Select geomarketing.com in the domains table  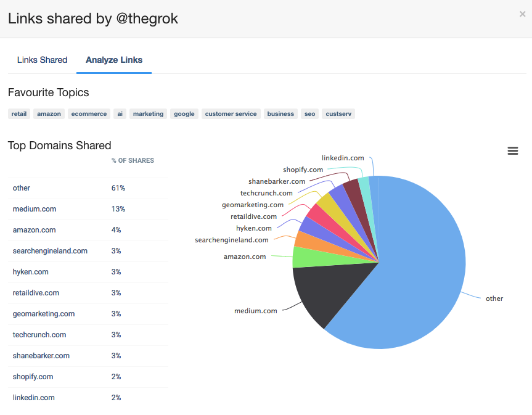(44, 314)
